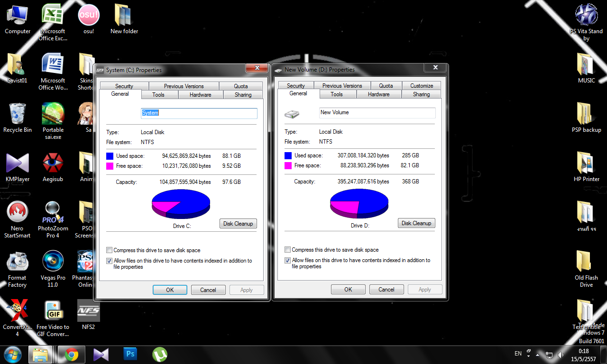Click the blue Used space swatch for drive C:
The image size is (607, 364).
tap(110, 156)
